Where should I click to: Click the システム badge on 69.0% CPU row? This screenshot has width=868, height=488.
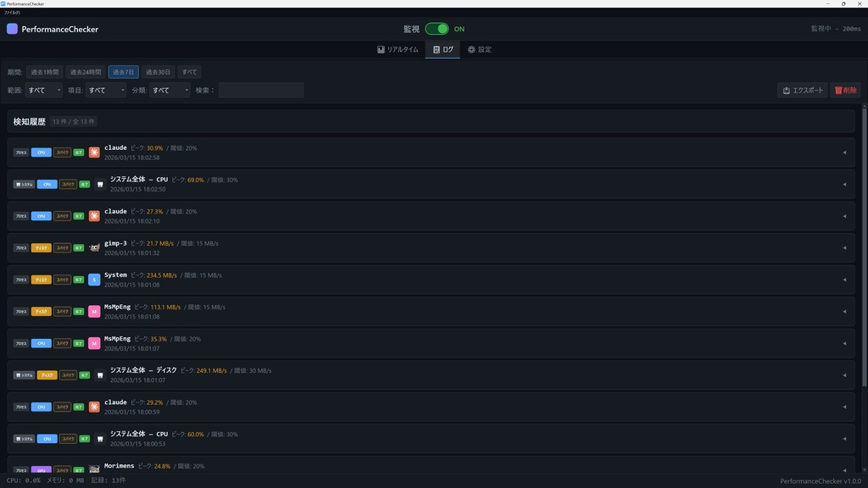point(24,184)
